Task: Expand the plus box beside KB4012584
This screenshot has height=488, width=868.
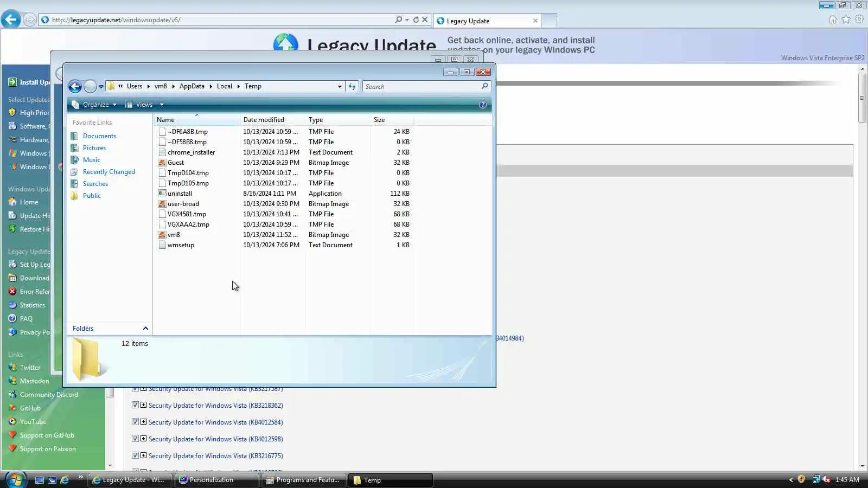Action: 143,422
